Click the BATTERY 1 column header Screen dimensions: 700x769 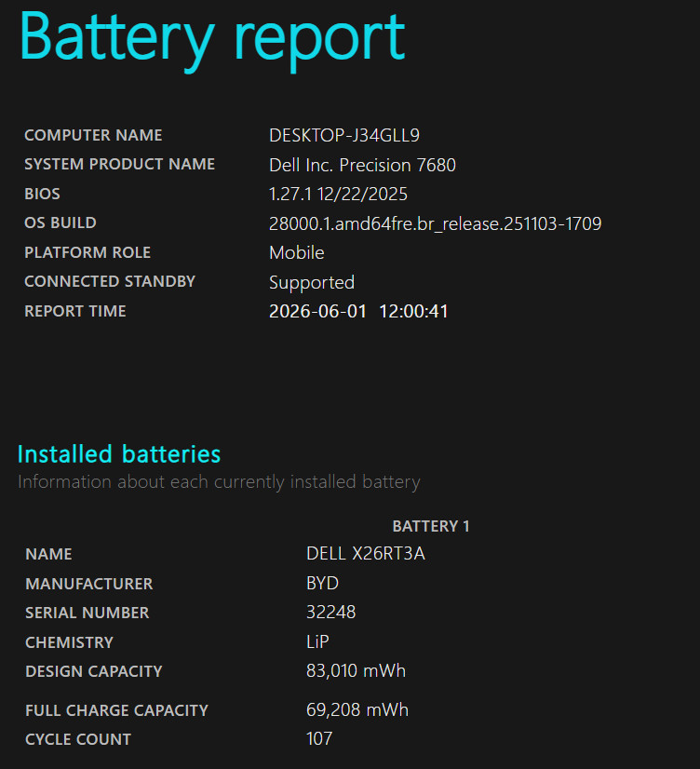click(x=431, y=526)
